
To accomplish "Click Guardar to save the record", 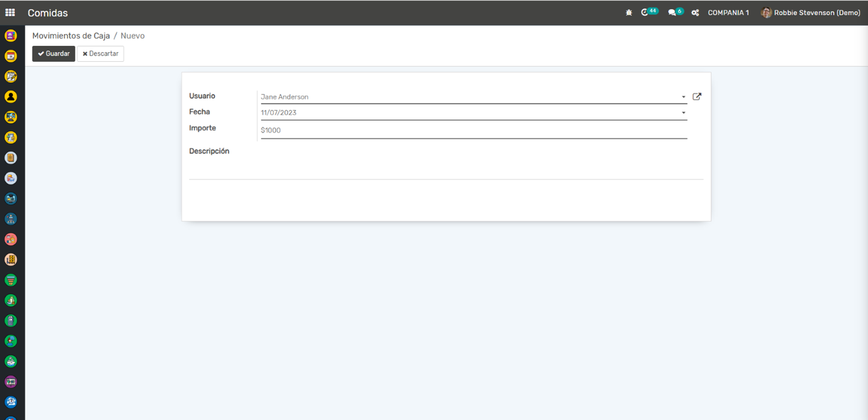I will pyautogui.click(x=53, y=54).
